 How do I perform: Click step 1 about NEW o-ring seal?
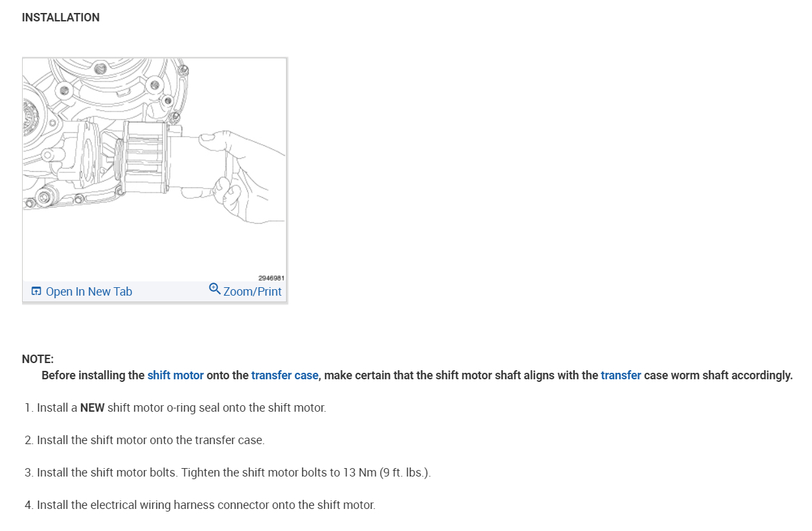tap(175, 408)
